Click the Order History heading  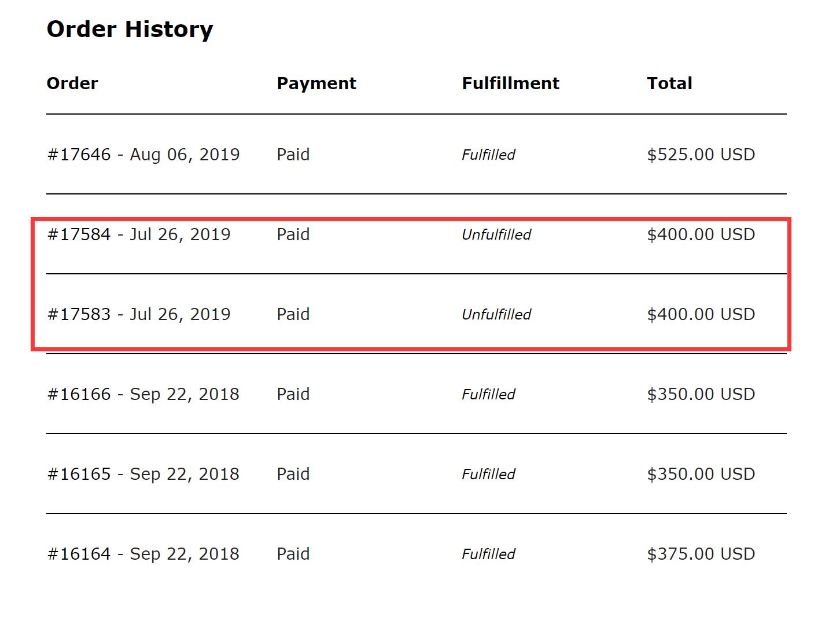[130, 29]
